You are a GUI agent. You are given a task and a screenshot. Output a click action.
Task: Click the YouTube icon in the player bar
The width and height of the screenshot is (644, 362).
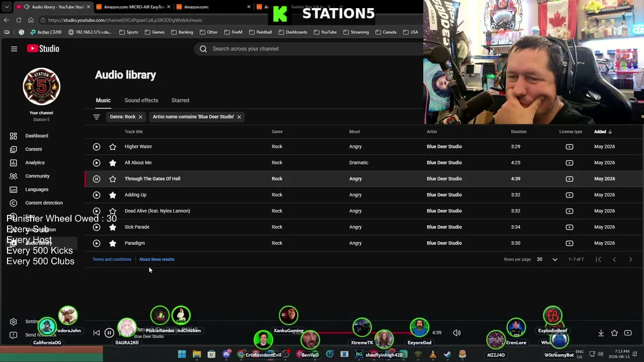[628, 333]
